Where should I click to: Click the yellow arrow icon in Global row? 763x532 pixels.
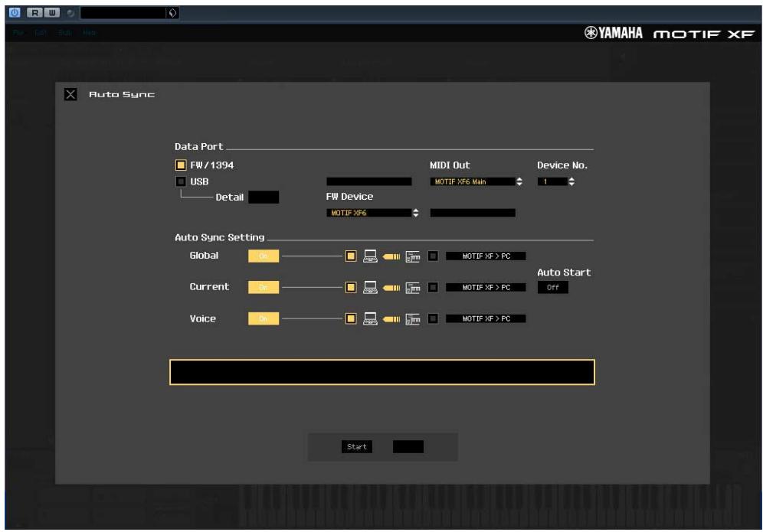tap(391, 256)
